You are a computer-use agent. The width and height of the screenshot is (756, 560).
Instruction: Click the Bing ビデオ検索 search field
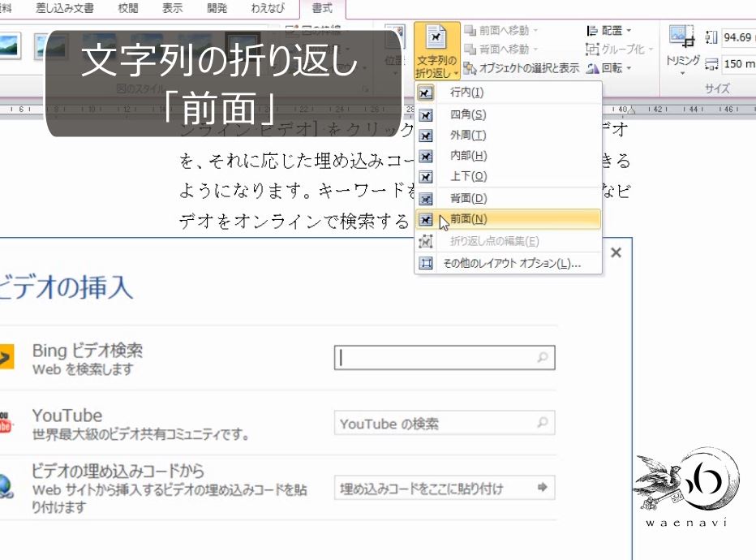pos(445,357)
